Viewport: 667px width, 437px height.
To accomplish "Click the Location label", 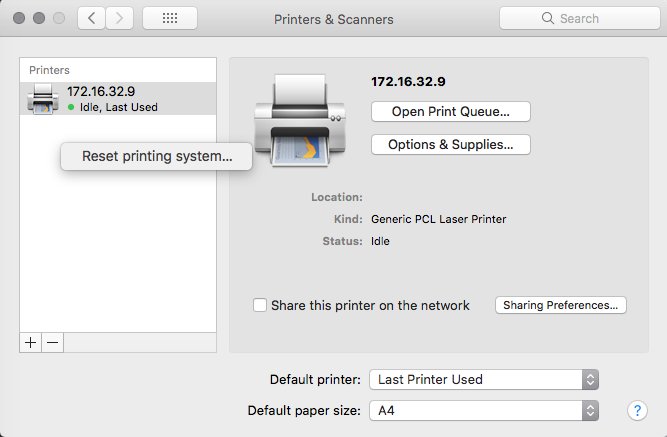I will point(337,197).
